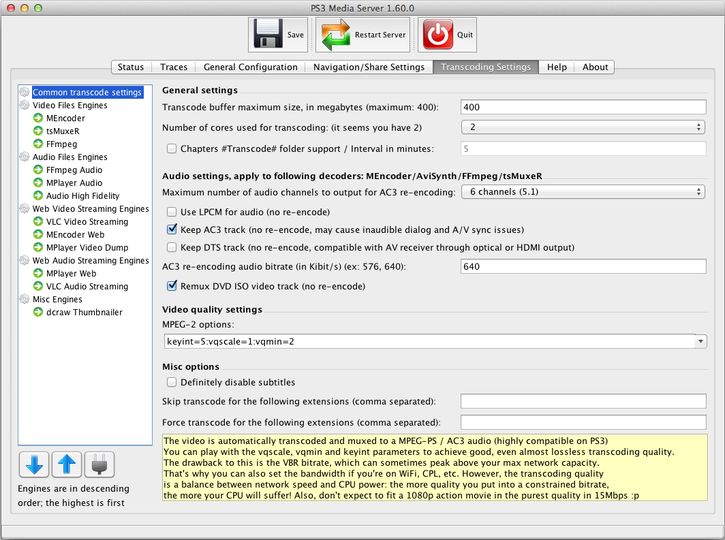The width and height of the screenshot is (725, 540).
Task: Expand MPEG-2 options combo box arrow
Action: pyautogui.click(x=700, y=341)
